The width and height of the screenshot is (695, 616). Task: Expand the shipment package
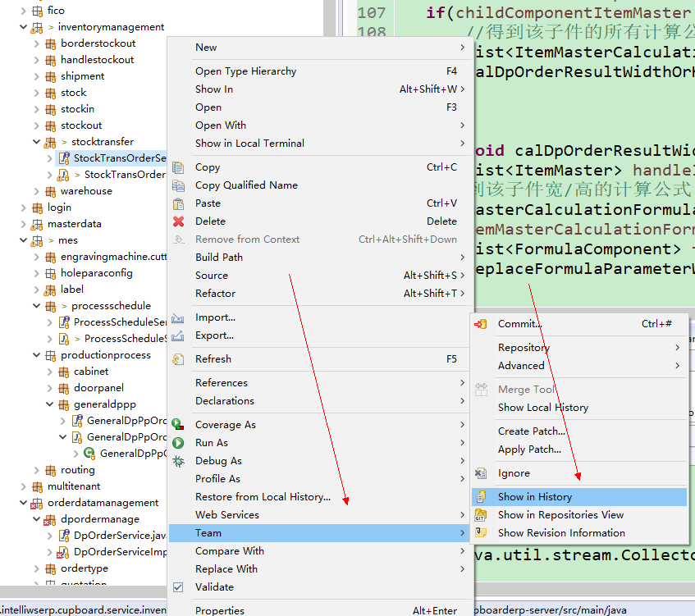36,76
